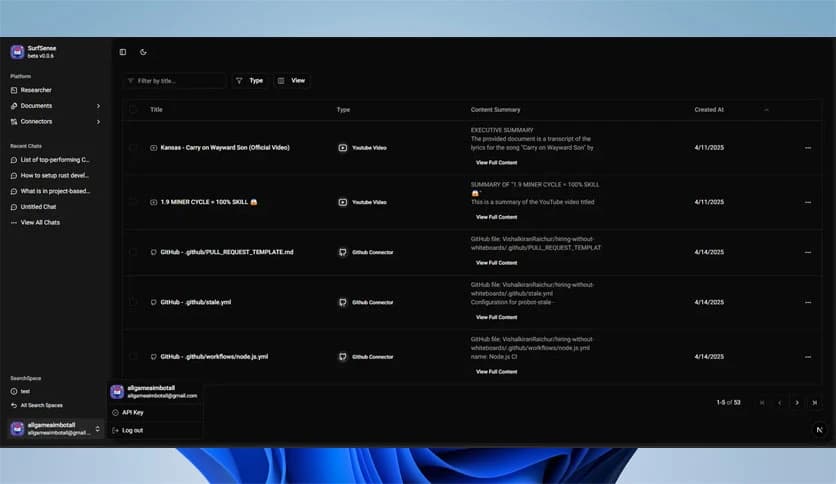The width and height of the screenshot is (836, 484).
Task: Open actions menu for node.js.yml row
Action: [808, 357]
